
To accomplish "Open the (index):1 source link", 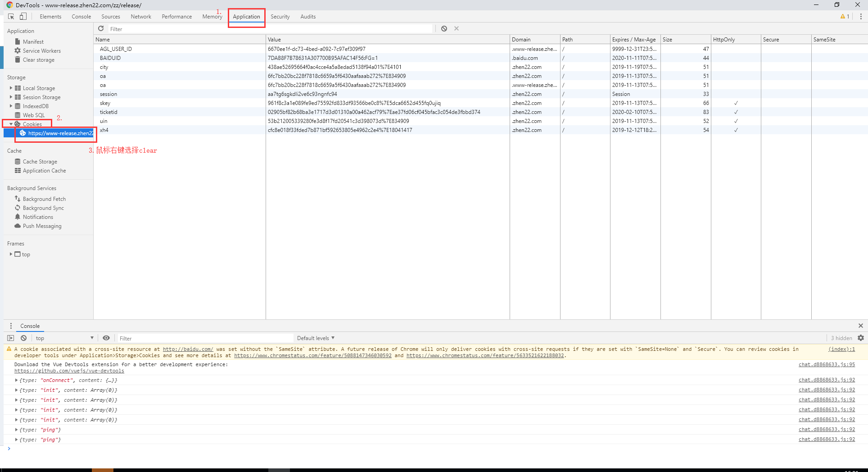I will [841, 349].
